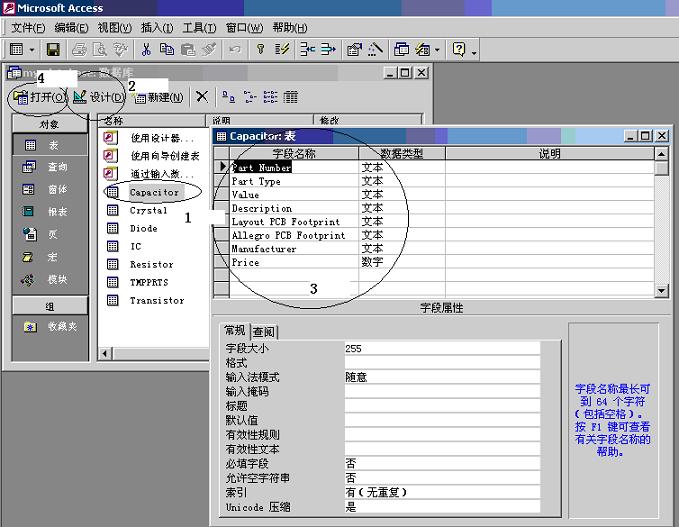Switch to Small Icons view
The image size is (679, 527).
tap(249, 97)
